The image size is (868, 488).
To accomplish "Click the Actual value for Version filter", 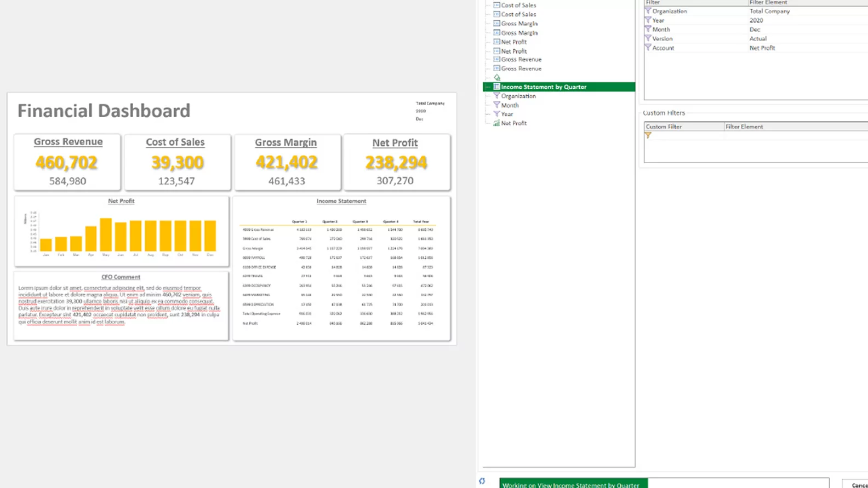I will 758,38.
